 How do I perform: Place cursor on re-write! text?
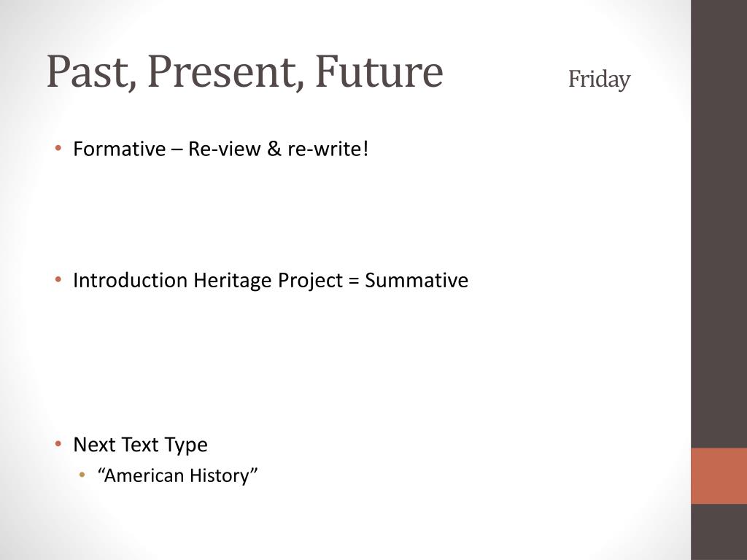click(x=328, y=149)
